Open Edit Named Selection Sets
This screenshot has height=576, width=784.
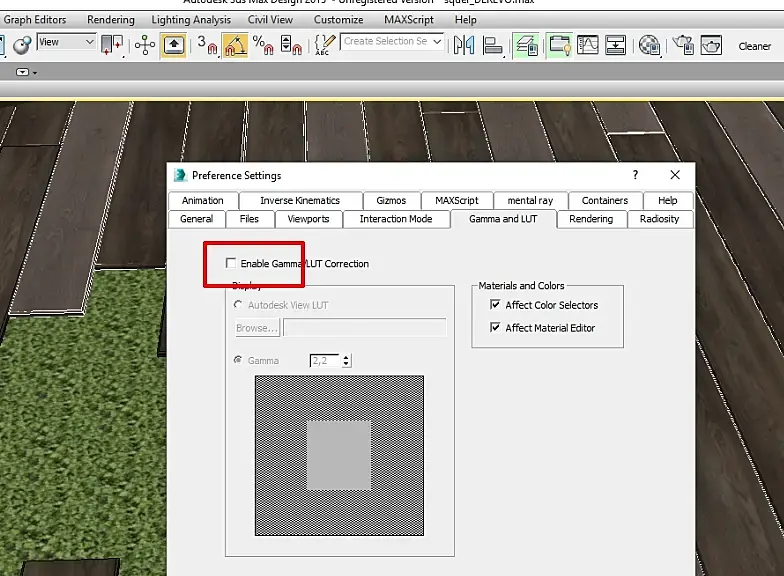(324, 45)
